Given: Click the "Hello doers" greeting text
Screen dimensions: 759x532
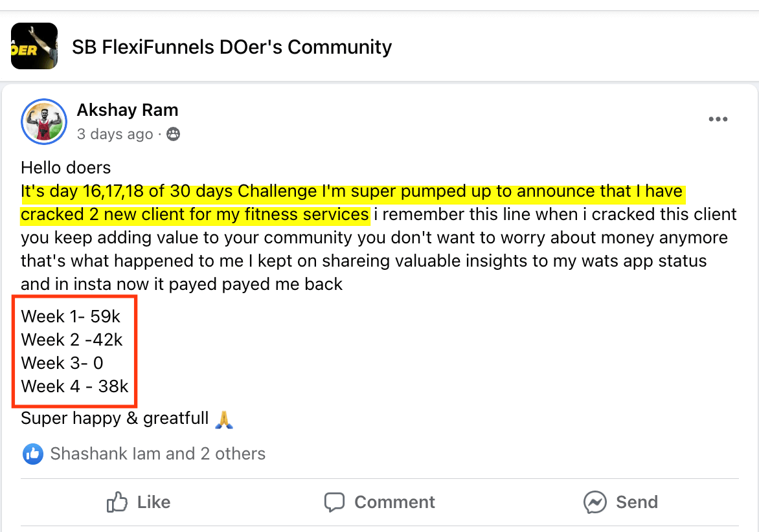Looking at the screenshot, I should (66, 168).
